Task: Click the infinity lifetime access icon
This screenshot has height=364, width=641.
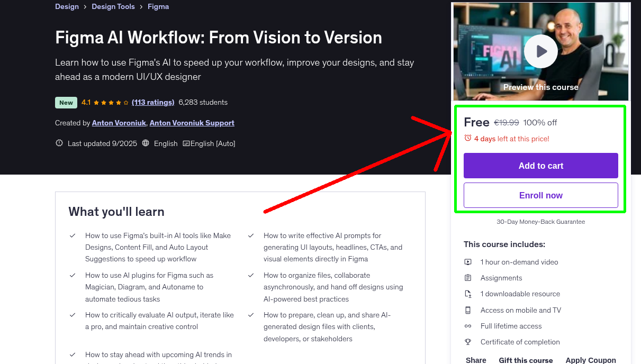Action: (468, 326)
